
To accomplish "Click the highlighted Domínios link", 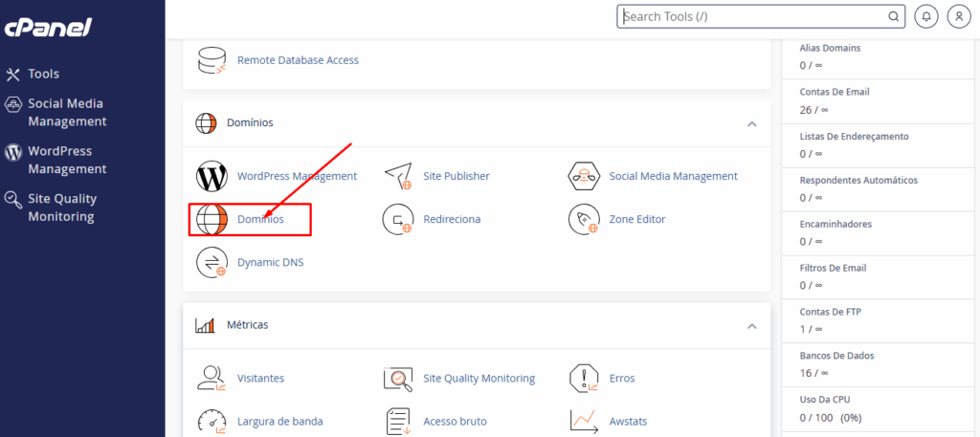I will [260, 219].
